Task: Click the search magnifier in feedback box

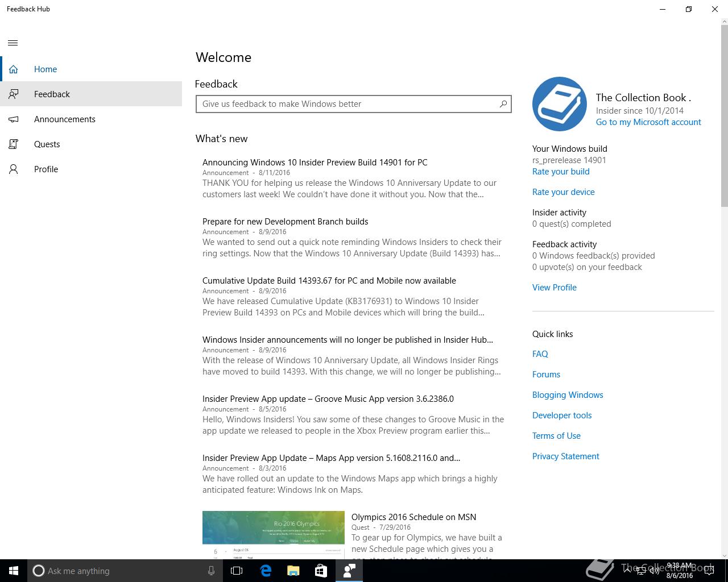Action: point(503,104)
